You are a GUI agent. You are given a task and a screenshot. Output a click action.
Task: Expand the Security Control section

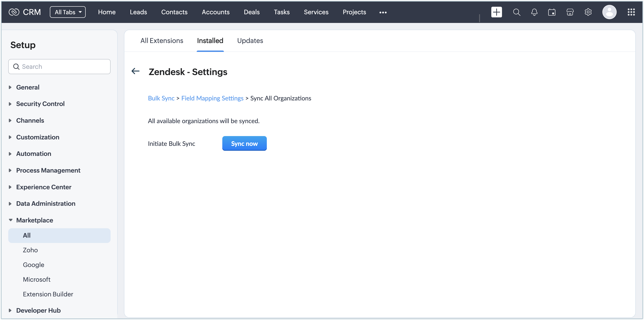[40, 104]
